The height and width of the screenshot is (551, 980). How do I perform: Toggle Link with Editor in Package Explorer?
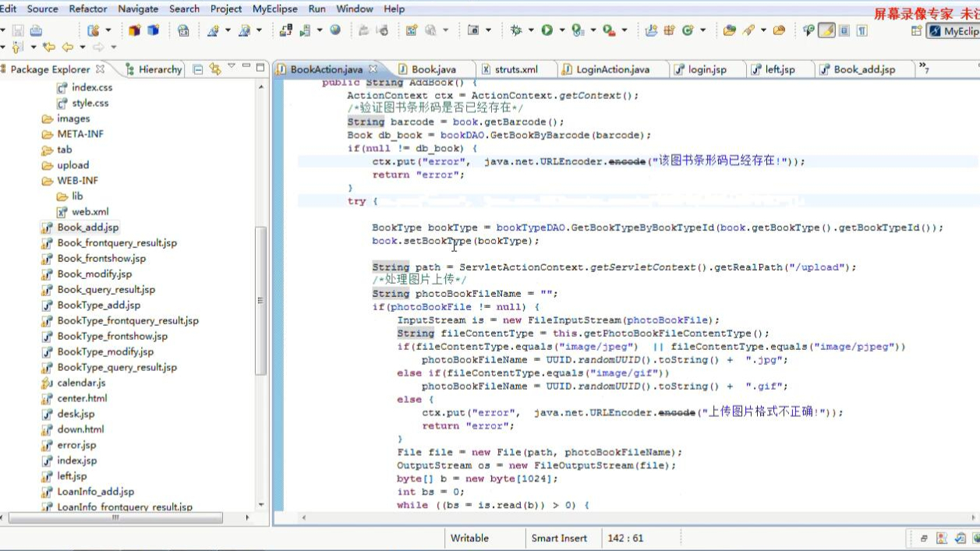[215, 69]
